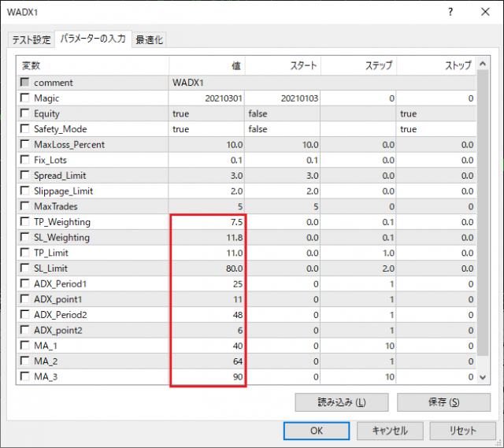This screenshot has width=504, height=448.
Task: Confirm with the OK button
Action: tap(317, 431)
